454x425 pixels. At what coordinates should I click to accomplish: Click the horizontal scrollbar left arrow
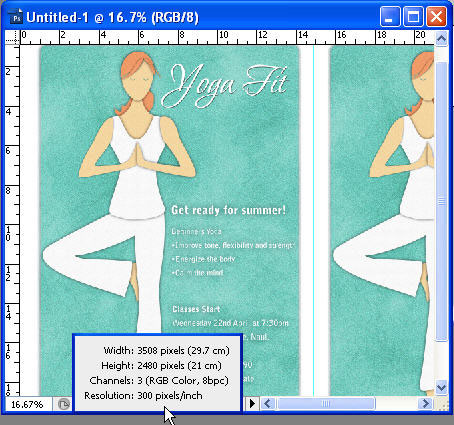pyautogui.click(x=267, y=404)
